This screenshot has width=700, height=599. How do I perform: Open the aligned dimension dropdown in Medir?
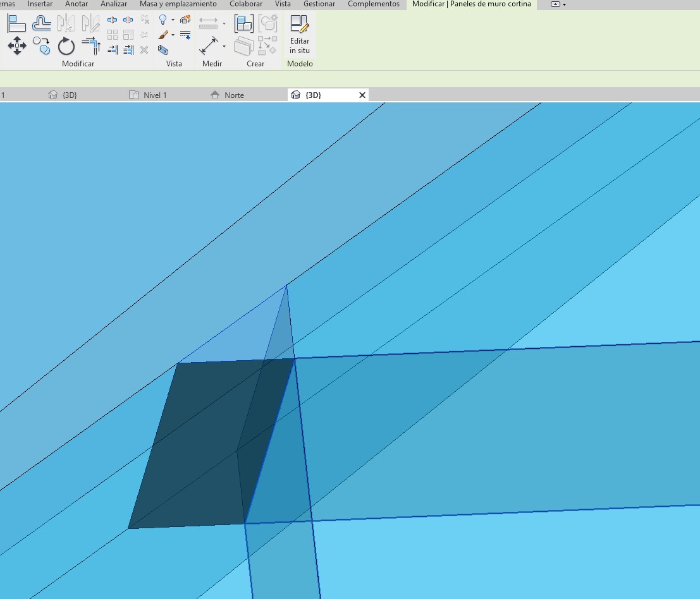(224, 46)
